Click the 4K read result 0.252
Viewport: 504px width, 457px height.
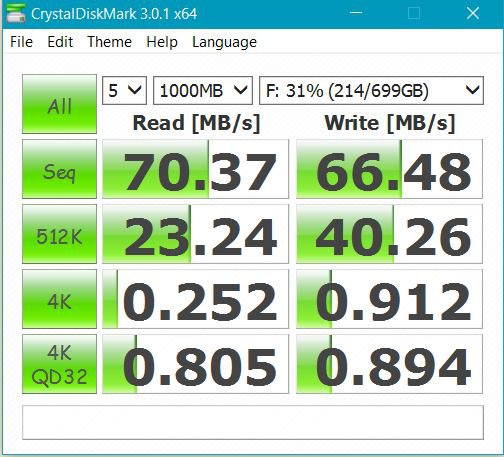pyautogui.click(x=195, y=299)
